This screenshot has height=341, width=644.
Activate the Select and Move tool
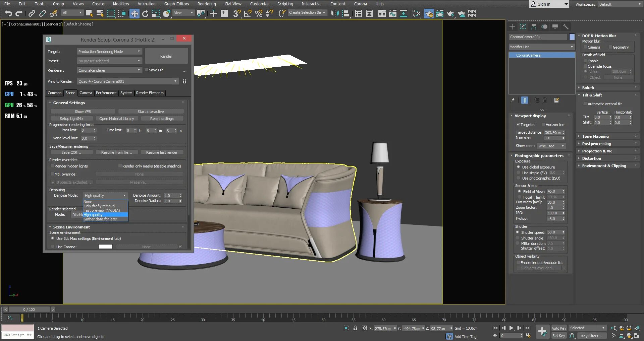[x=135, y=14]
